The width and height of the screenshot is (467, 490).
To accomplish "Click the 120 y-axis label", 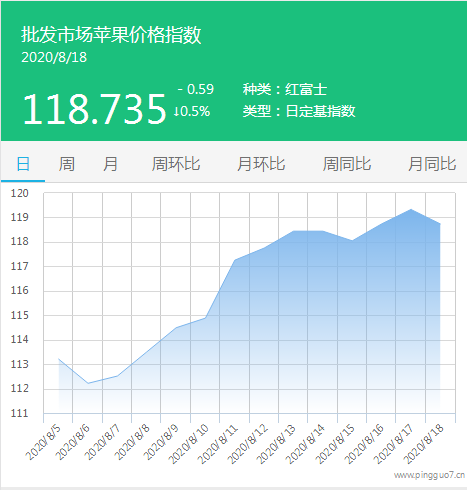I will (x=20, y=193).
